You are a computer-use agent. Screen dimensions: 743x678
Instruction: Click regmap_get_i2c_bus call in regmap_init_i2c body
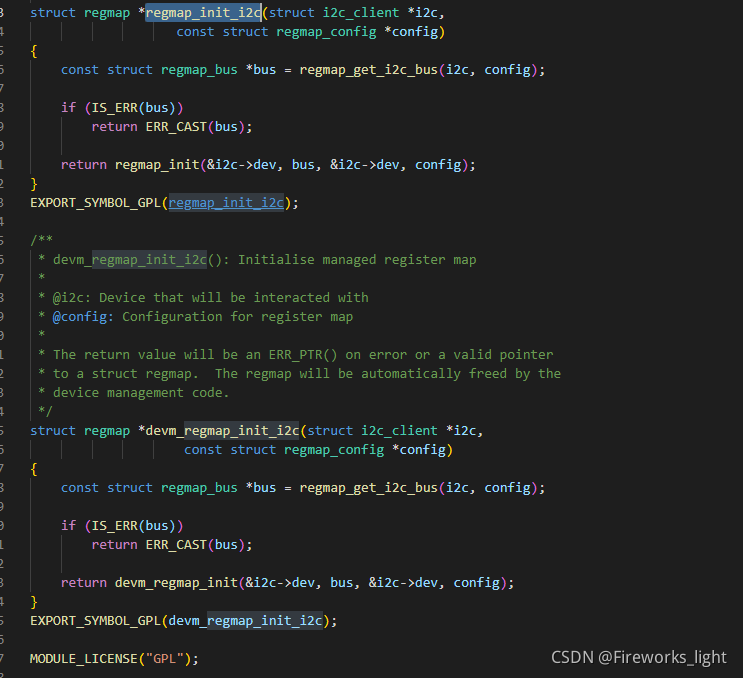pos(368,70)
